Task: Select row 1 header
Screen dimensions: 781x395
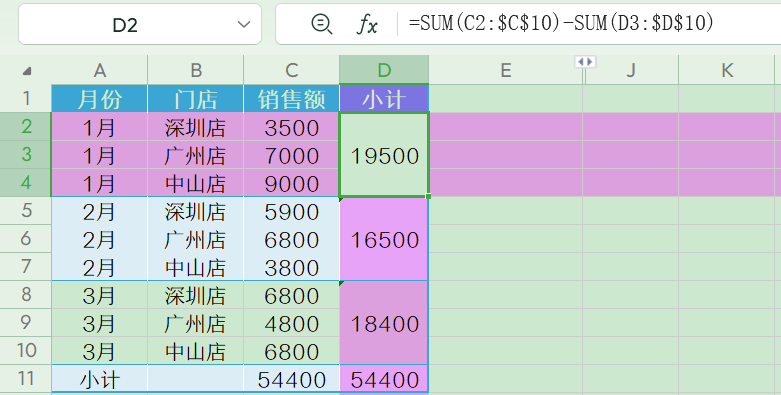Action: [x=26, y=98]
